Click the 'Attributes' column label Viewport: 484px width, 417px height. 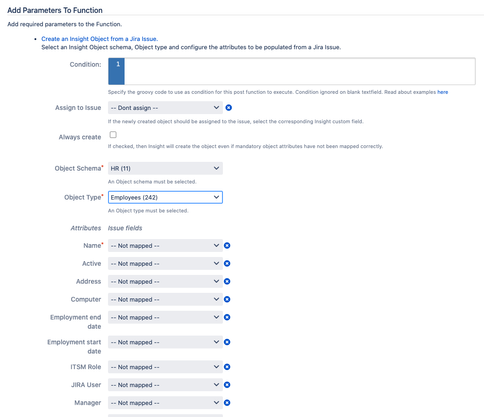tap(86, 228)
